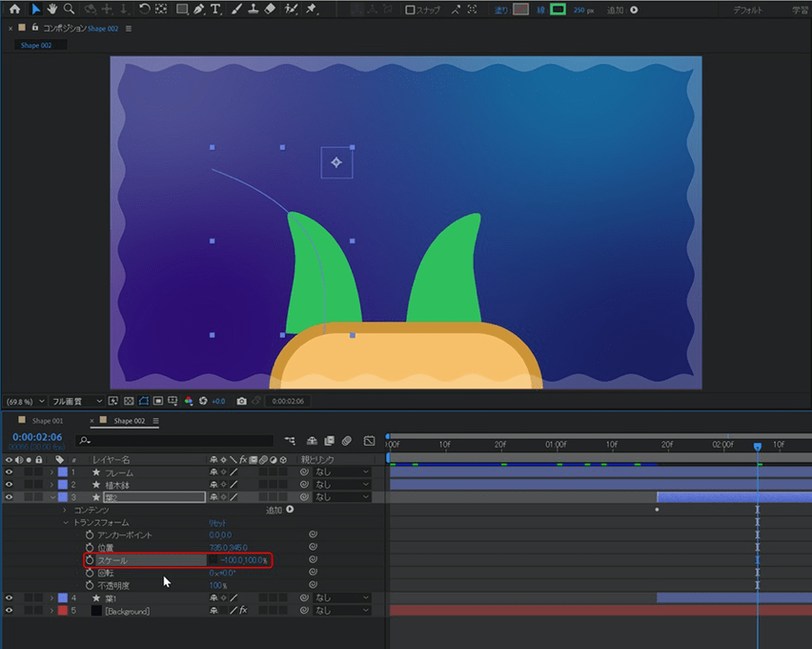Click the Home icon in the toolbar

[x=14, y=9]
